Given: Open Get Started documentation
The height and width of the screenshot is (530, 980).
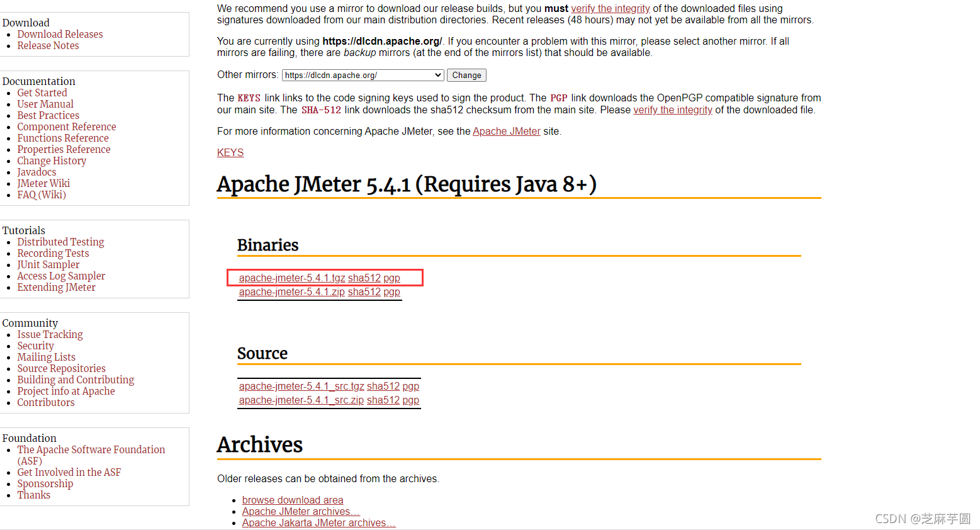Looking at the screenshot, I should pos(42,93).
